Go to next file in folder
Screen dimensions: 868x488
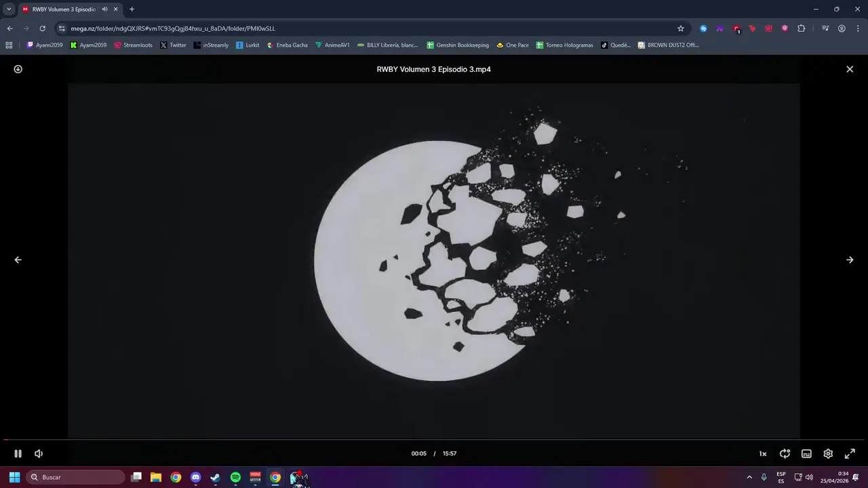850,260
